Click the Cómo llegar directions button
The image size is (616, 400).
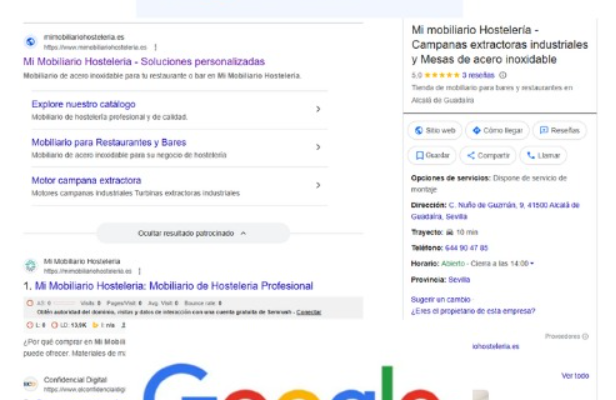497,130
